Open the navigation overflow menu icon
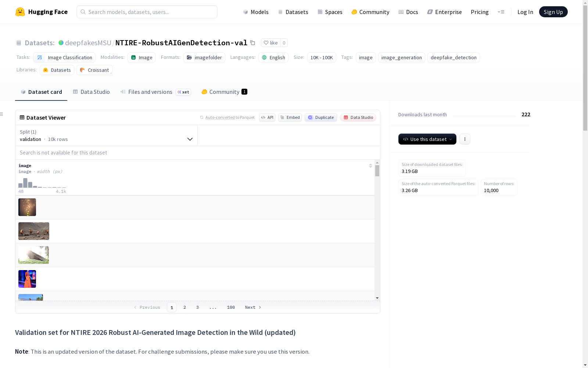Viewport: 588px width, 368px height. [x=501, y=12]
